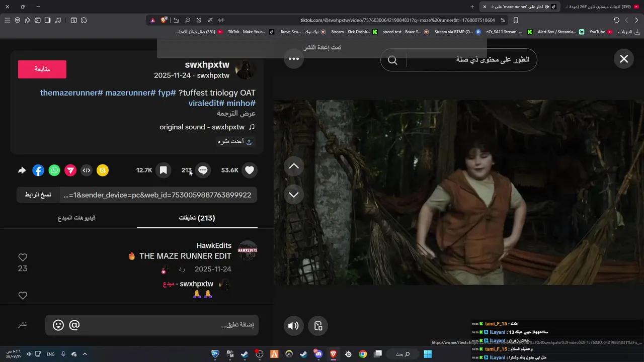Go to next video with down chevron

pos(294,195)
